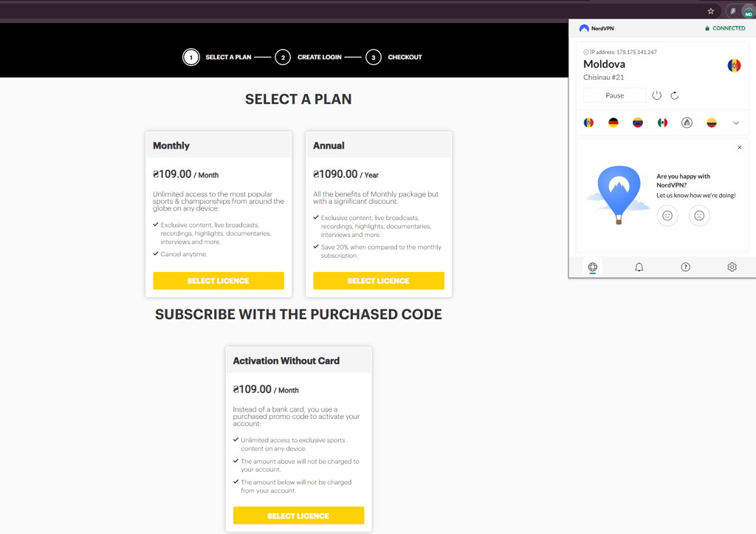Close the NordVPN feedback card

pos(740,148)
